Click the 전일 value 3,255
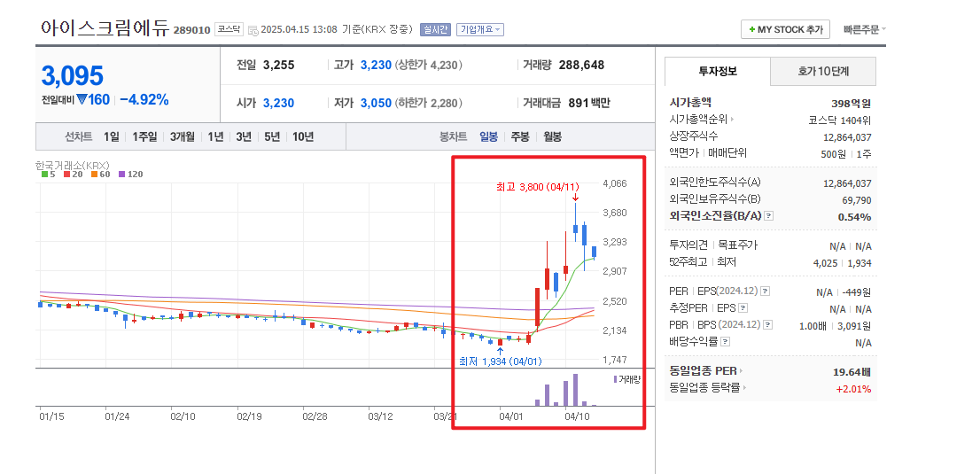This screenshot has width=980, height=474. click(x=279, y=65)
